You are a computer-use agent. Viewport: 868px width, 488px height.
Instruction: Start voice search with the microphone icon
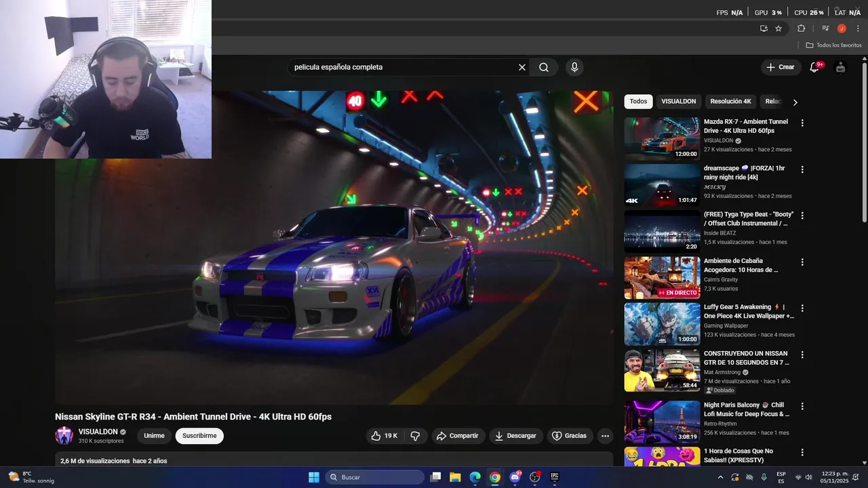tap(574, 67)
